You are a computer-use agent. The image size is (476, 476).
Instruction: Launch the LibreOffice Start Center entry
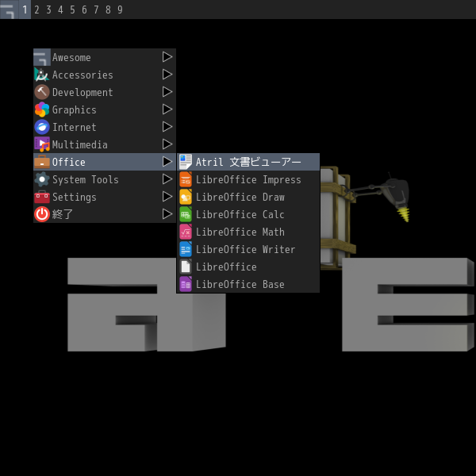click(248, 267)
